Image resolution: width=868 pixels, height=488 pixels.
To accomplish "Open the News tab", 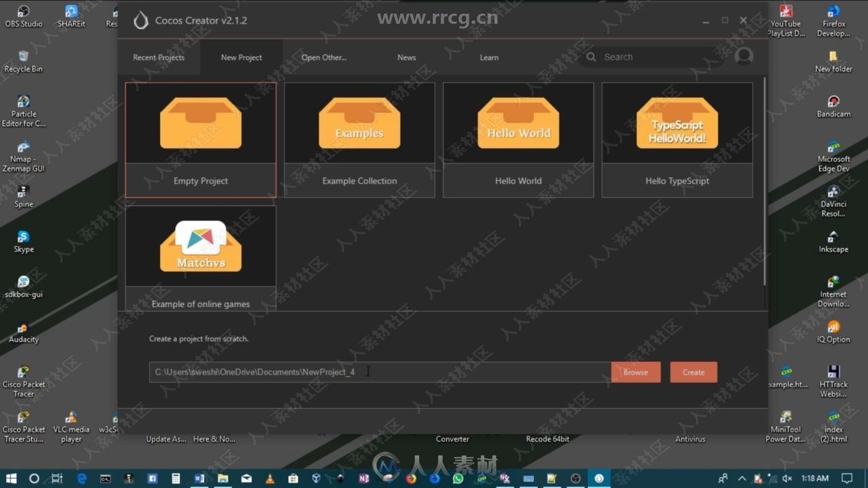I will pyautogui.click(x=407, y=58).
